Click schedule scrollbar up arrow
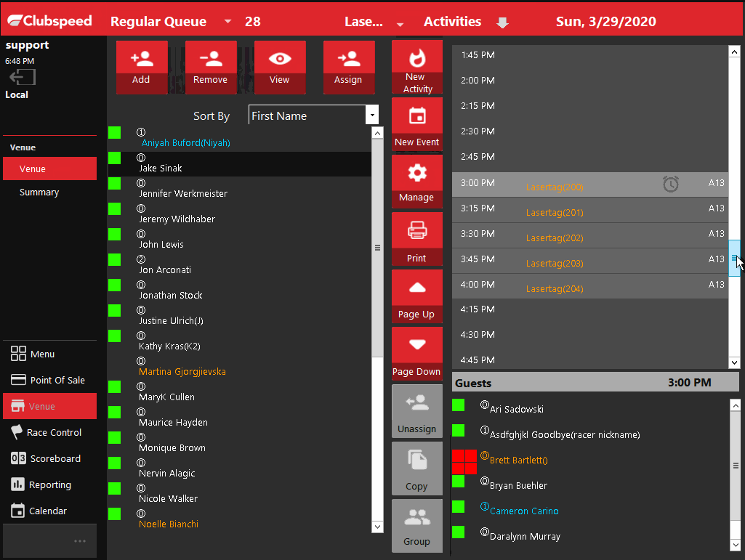The height and width of the screenshot is (560, 745). [x=734, y=52]
